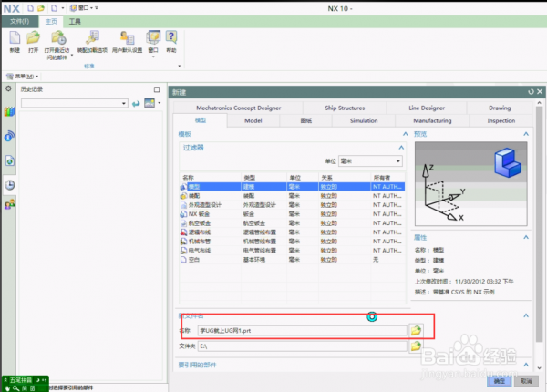Switch to the Simulation tab
This screenshot has height=392, width=547.
point(364,120)
